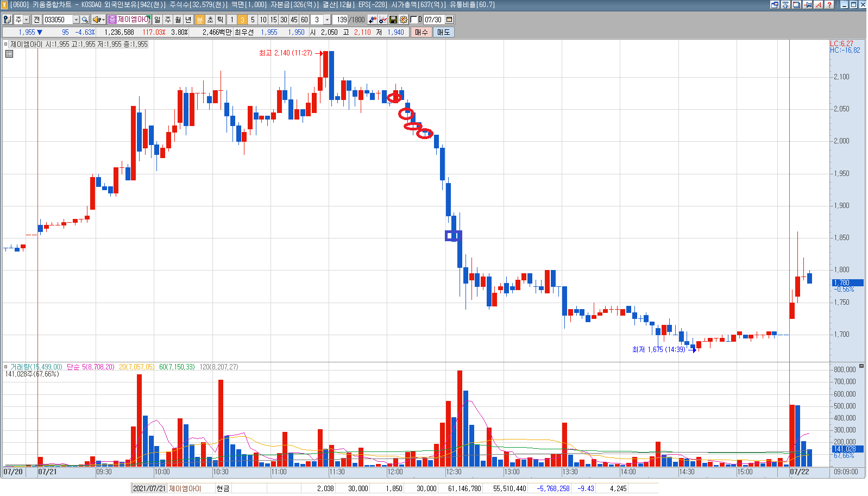The height and width of the screenshot is (496, 868).
Task: Click the 15 minute interval button
Action: point(273,20)
